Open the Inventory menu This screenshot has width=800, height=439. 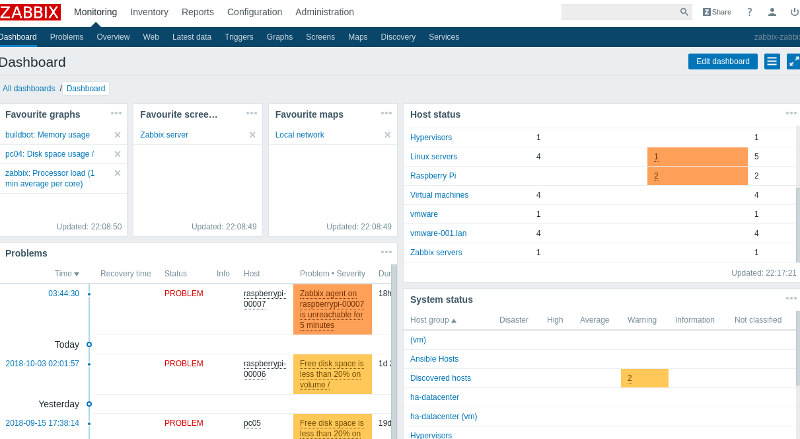pyautogui.click(x=149, y=12)
